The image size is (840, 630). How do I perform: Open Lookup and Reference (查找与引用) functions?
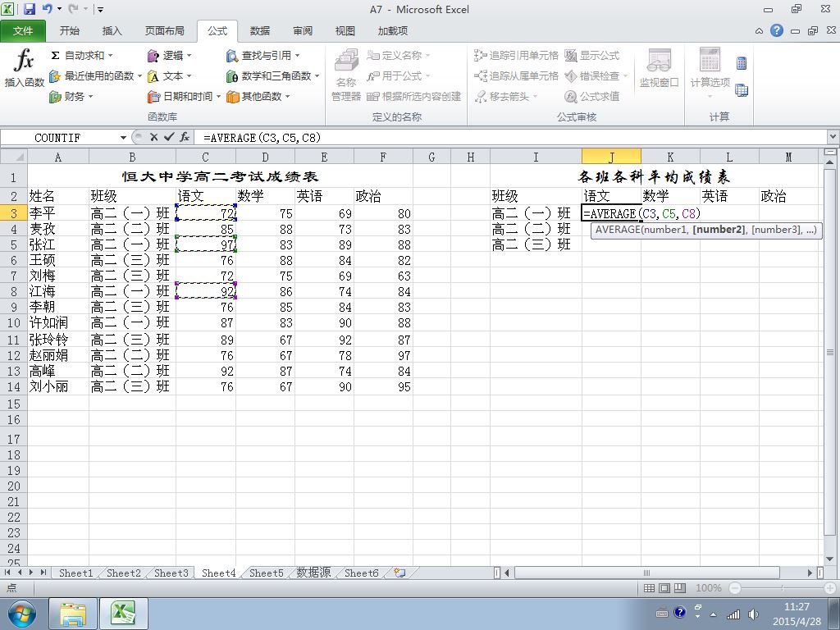click(x=263, y=55)
